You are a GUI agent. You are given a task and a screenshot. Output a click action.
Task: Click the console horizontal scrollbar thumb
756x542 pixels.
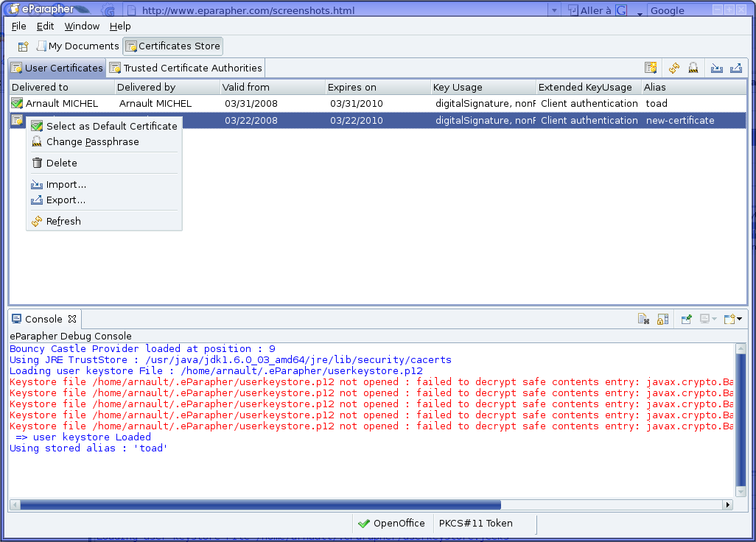tap(260, 505)
